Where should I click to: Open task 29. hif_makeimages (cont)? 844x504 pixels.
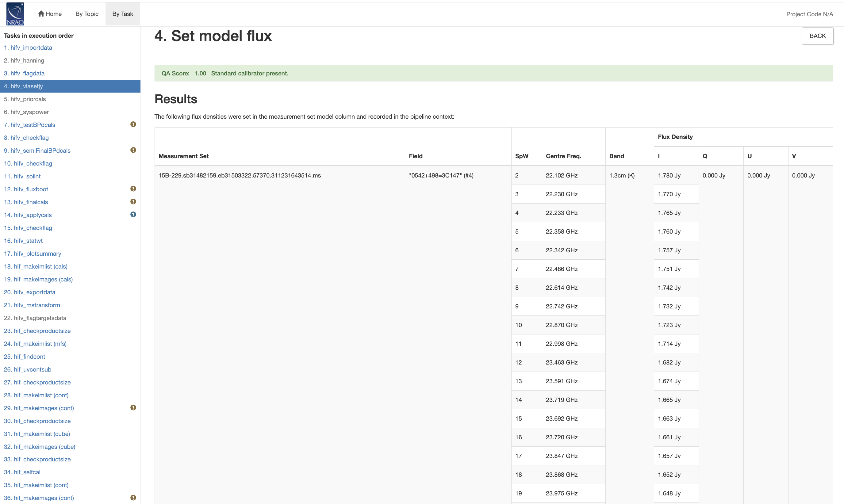click(x=39, y=409)
